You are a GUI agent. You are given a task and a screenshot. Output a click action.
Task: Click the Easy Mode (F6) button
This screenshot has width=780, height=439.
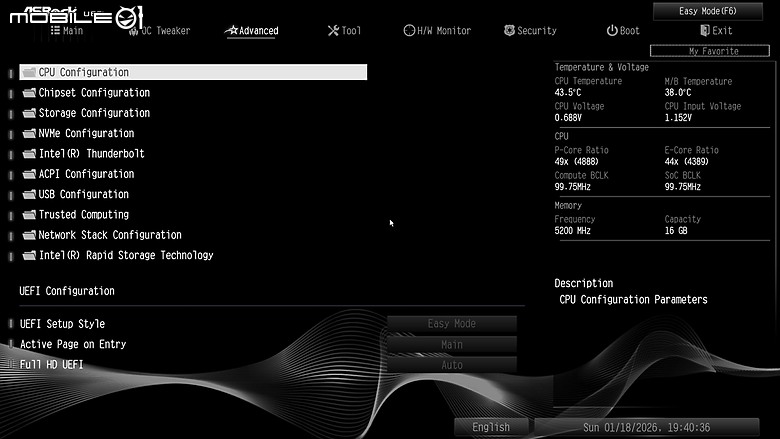coord(707,11)
